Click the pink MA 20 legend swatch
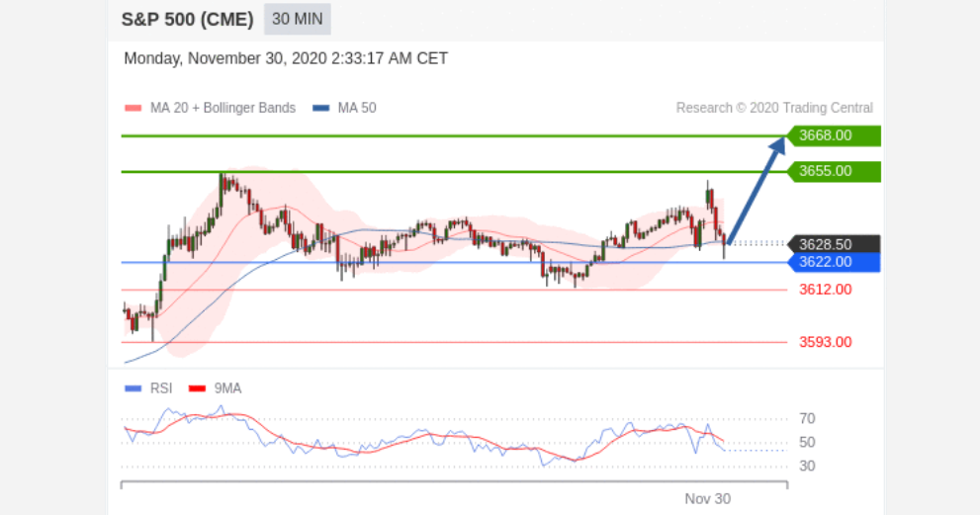 (134, 108)
